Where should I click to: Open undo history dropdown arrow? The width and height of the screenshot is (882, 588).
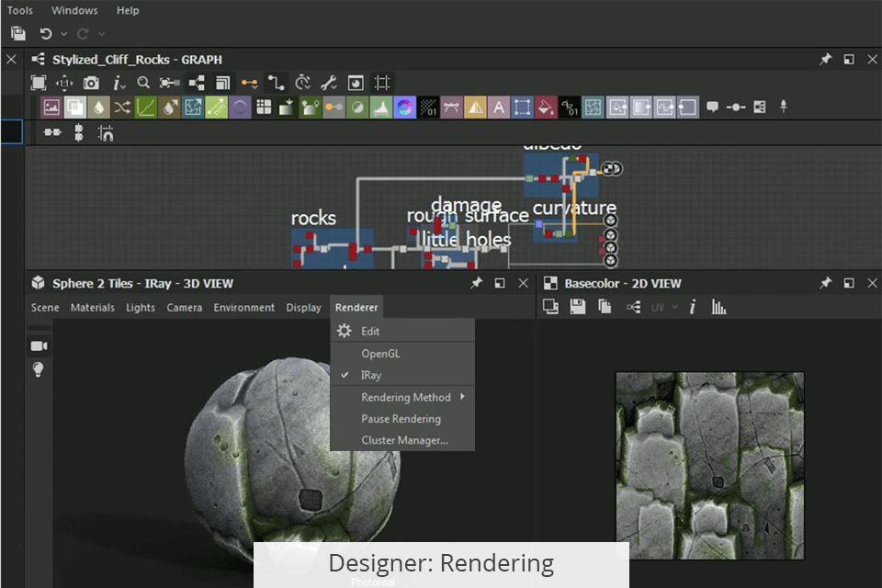pos(64,34)
